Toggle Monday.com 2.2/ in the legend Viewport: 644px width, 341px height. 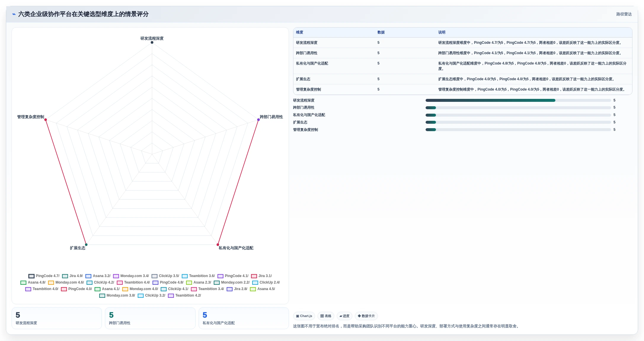[232, 282]
